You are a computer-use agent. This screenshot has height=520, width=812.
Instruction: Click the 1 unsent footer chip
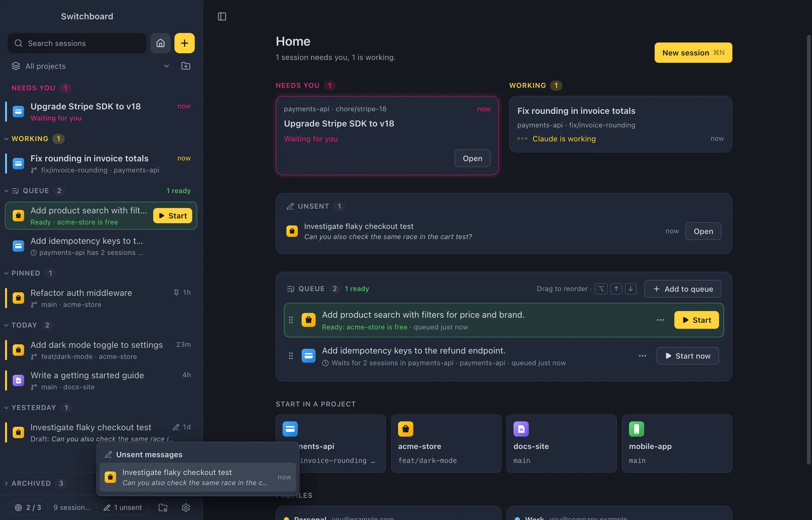click(x=123, y=508)
